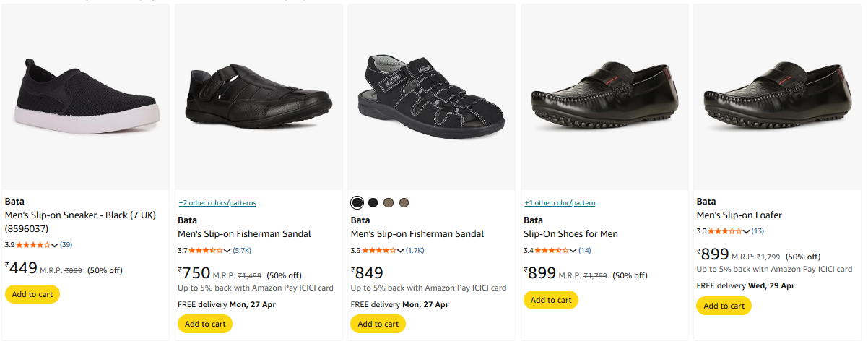The width and height of the screenshot is (868, 344).
Task: Add the ₹449 Slip-on Sneaker to cart
Action: (32, 294)
